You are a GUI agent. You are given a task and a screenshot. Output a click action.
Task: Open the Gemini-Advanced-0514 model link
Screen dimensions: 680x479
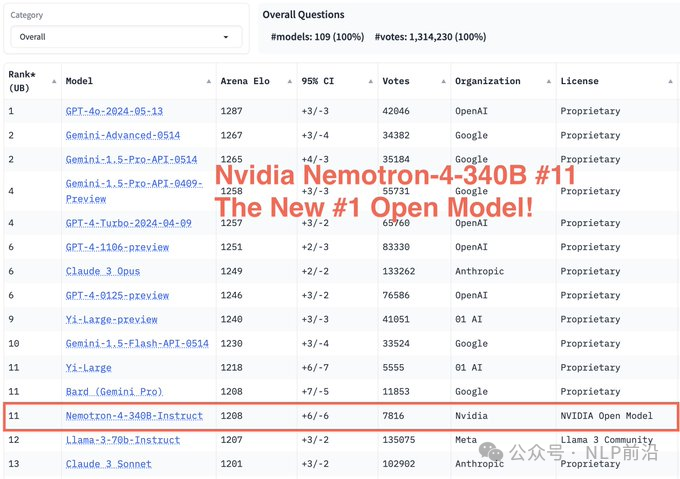pos(123,136)
